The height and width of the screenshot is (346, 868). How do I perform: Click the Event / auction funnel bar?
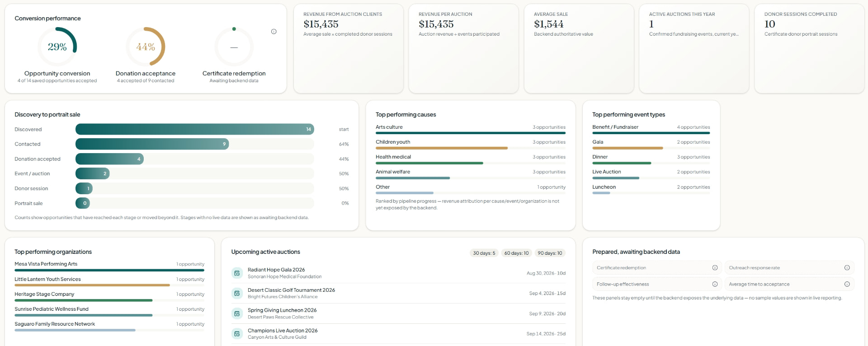[x=93, y=173]
